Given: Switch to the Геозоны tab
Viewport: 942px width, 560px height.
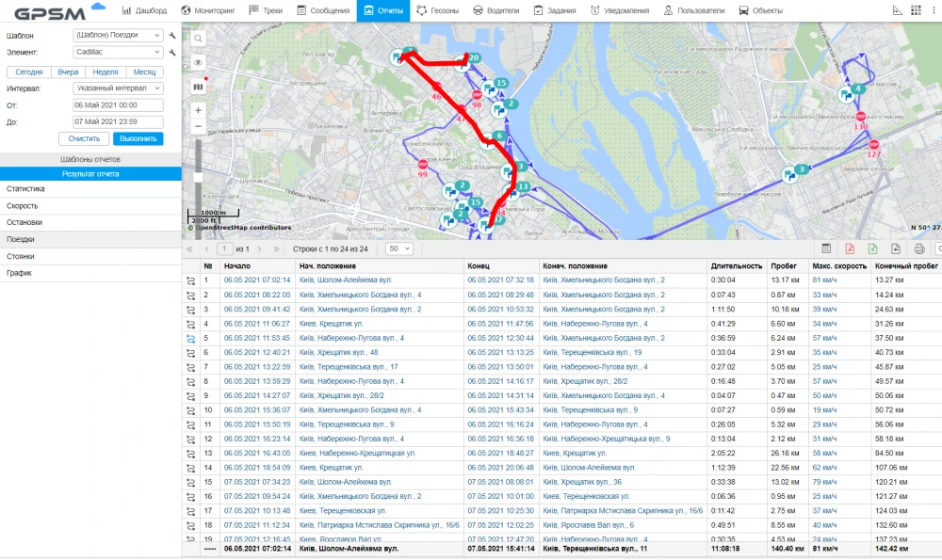Looking at the screenshot, I should click(438, 10).
